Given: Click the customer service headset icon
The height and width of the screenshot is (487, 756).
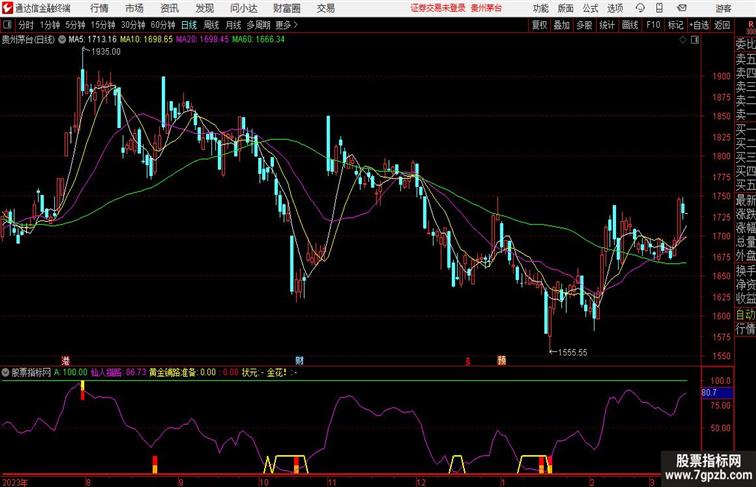Looking at the screenshot, I should [640, 8].
